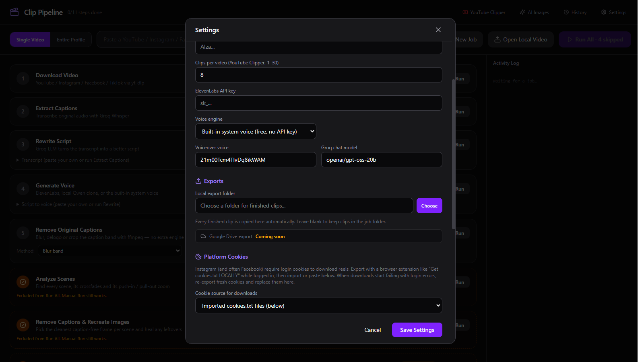Cancel the Settings dialog

[373, 330]
